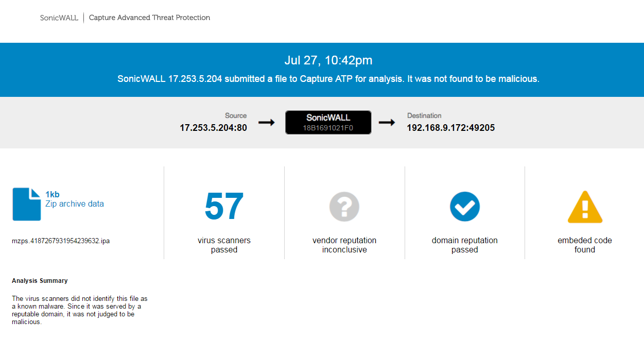
Task: Click the Jul 27, 10:42pm timestamp
Action: (x=328, y=60)
